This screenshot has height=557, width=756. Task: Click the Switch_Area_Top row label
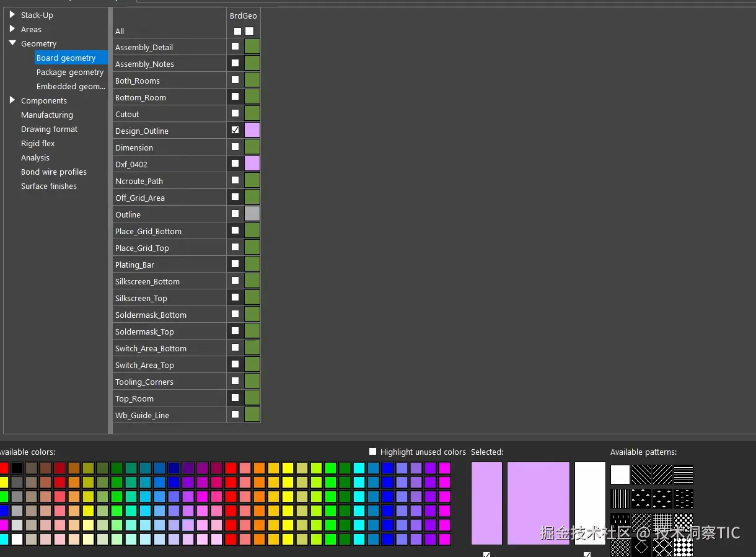point(144,365)
